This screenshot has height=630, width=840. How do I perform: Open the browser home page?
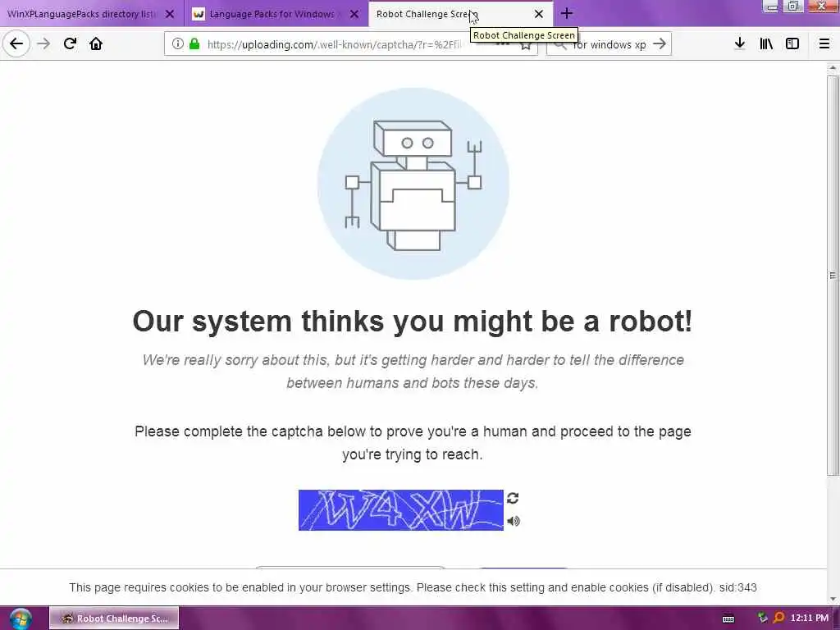click(x=96, y=43)
